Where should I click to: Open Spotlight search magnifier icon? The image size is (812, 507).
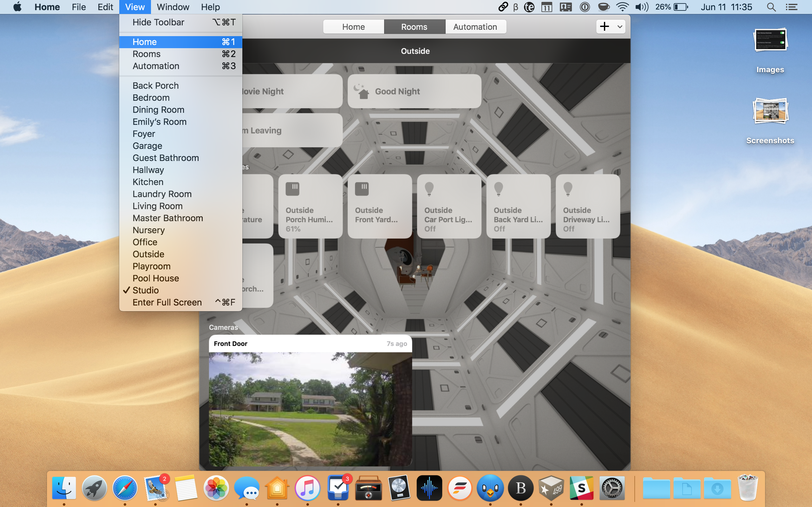[x=771, y=7]
